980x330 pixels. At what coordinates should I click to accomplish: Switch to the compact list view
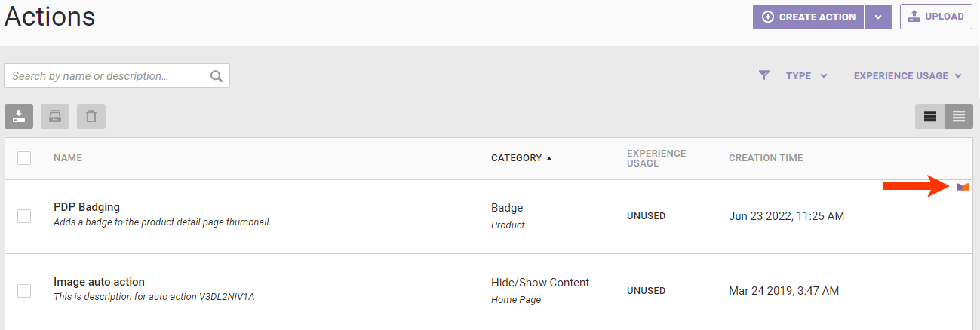pos(959,116)
